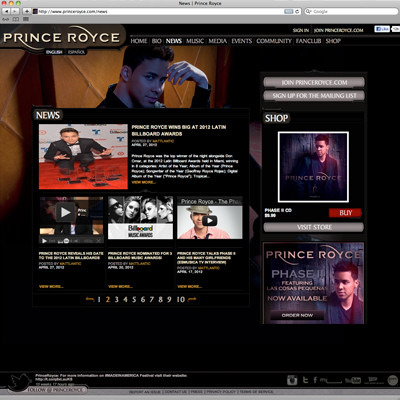
Task: Click next page arrow in pagination
Action: click(192, 299)
